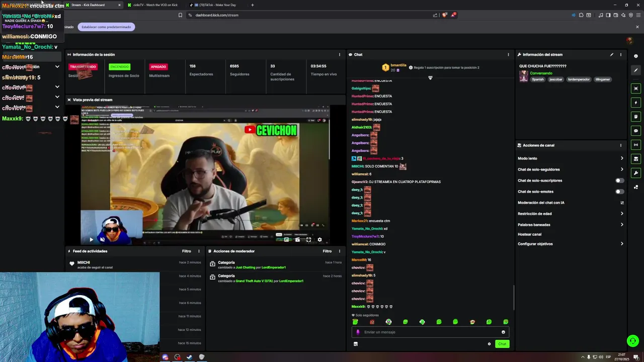The image size is (644, 362).
Task: Bookmark the page in address bar
Action: (x=180, y=15)
